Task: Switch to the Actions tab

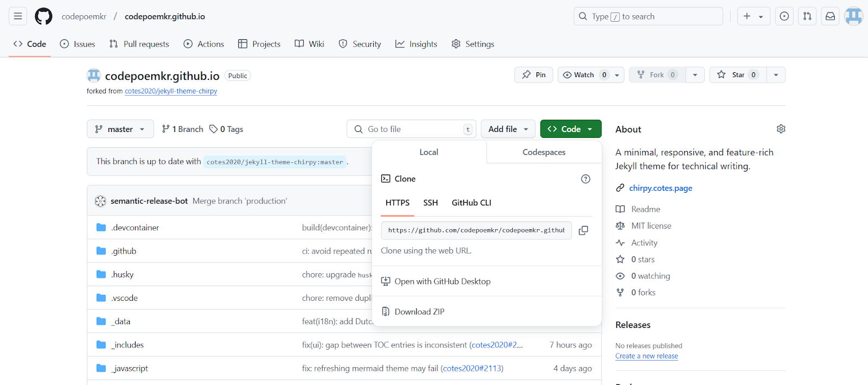Action: coord(203,44)
